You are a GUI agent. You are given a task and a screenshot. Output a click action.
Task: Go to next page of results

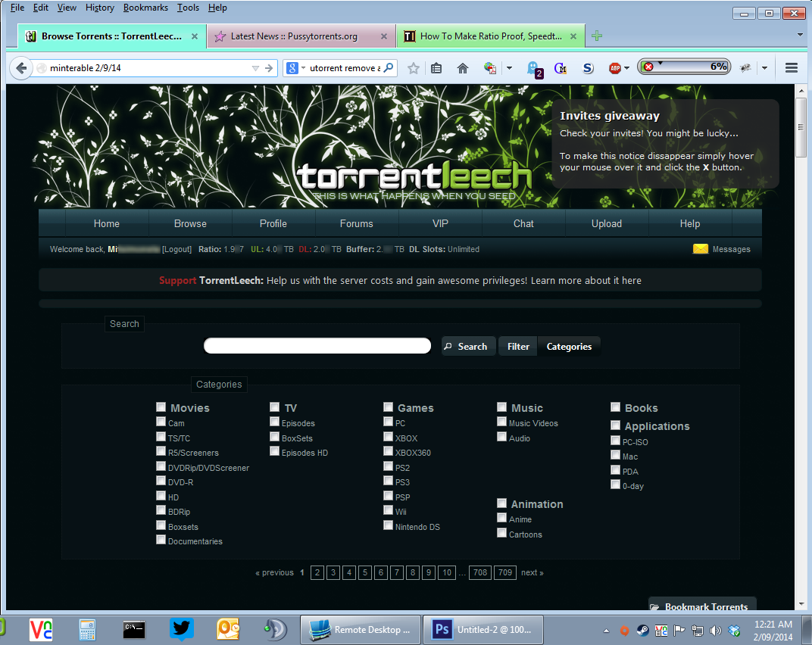tap(532, 572)
